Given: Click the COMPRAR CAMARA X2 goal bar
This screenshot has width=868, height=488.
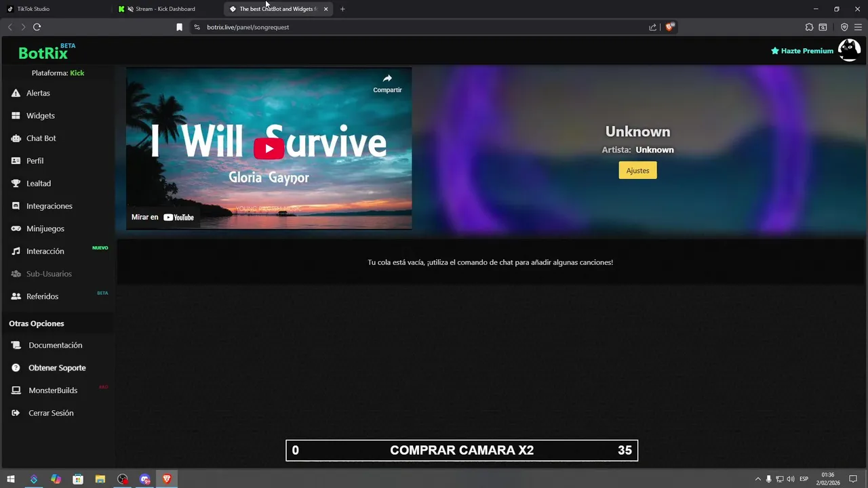Looking at the screenshot, I should [462, 451].
